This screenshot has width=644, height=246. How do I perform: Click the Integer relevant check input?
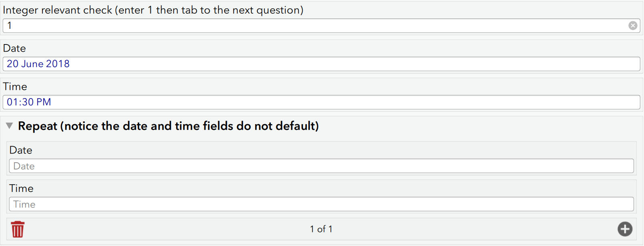316,26
